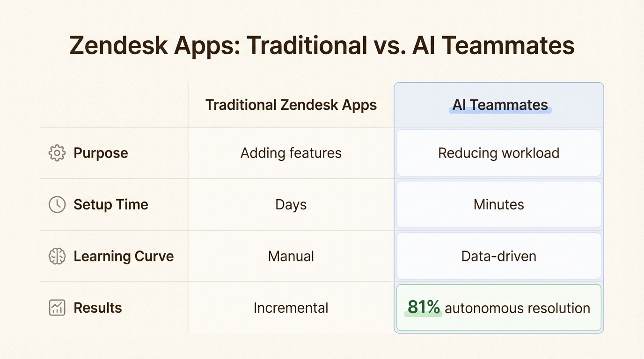Click the "autonomous resolution" text
The height and width of the screenshot is (359, 644).
point(517,308)
